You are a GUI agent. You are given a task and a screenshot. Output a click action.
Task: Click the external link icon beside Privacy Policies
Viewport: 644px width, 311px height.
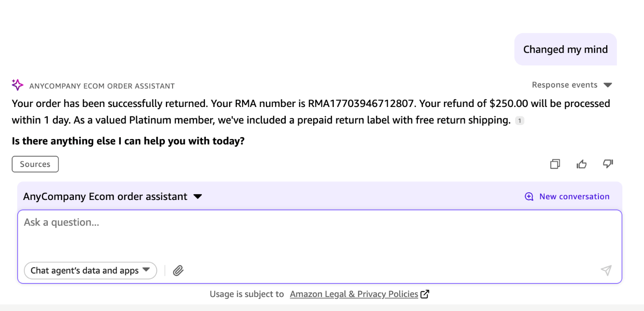pyautogui.click(x=425, y=294)
